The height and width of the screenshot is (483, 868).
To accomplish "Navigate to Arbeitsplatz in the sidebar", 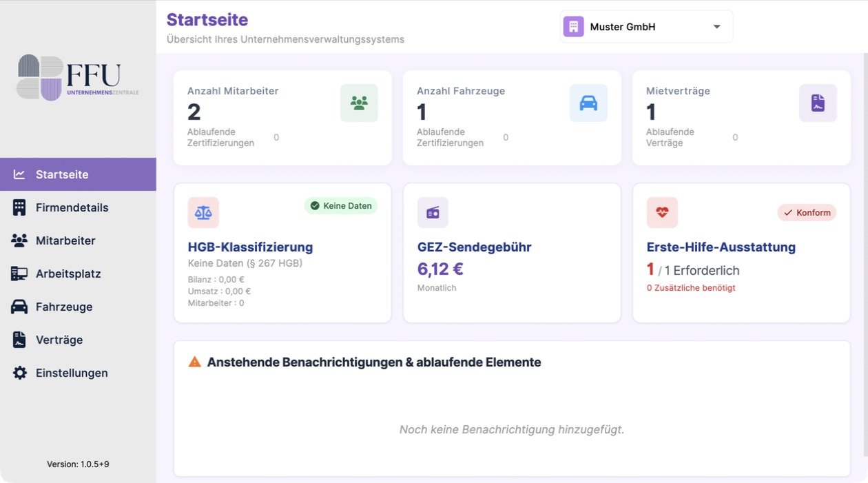I will pyautogui.click(x=78, y=274).
